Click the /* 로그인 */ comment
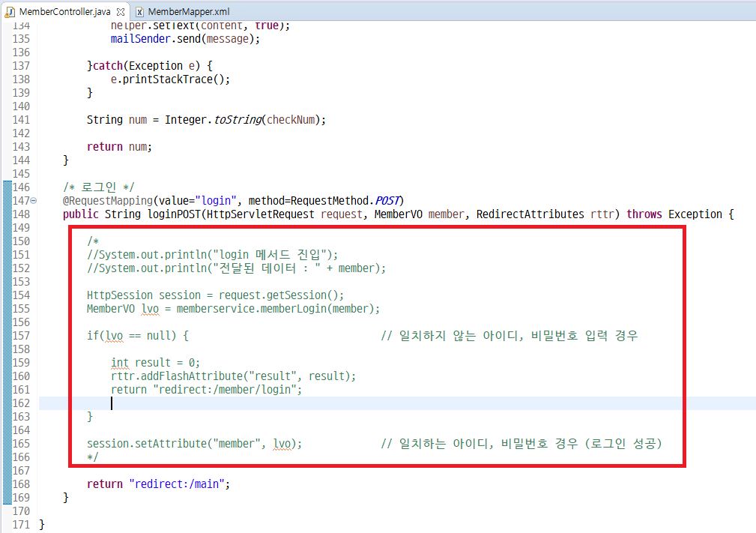The image size is (756, 533). click(x=99, y=187)
